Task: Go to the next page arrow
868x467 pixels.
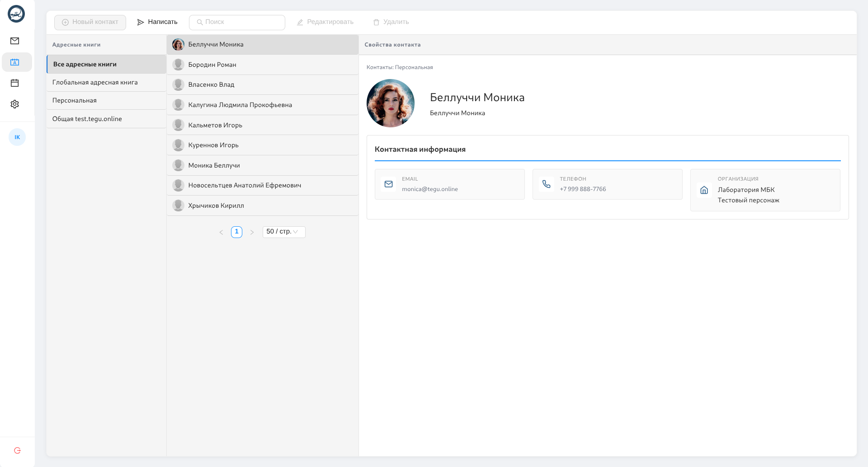Action: (x=252, y=232)
